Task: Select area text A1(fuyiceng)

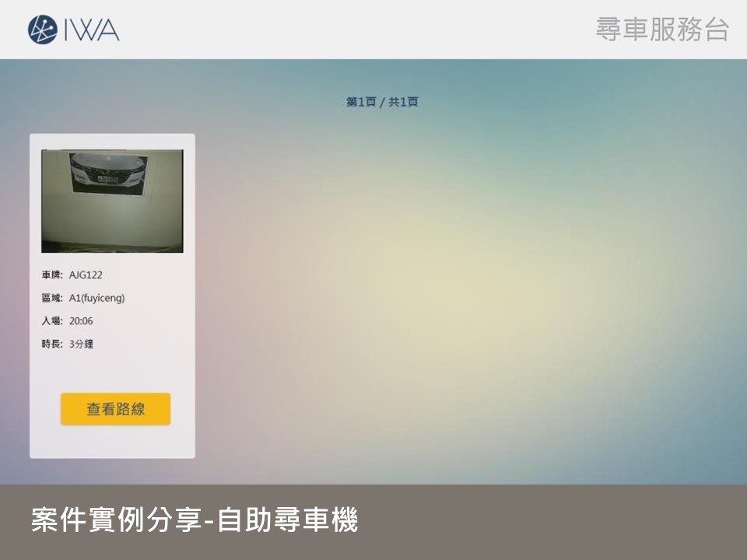Action: pyautogui.click(x=97, y=298)
